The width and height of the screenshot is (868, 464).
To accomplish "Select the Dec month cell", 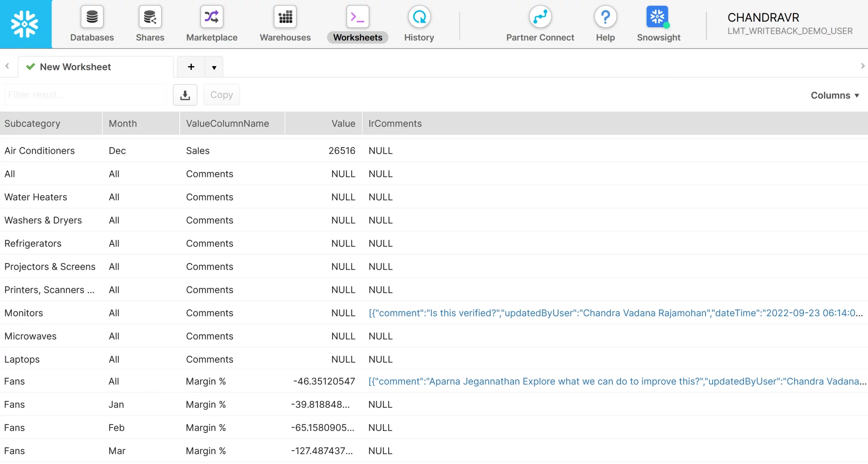I will (x=117, y=150).
